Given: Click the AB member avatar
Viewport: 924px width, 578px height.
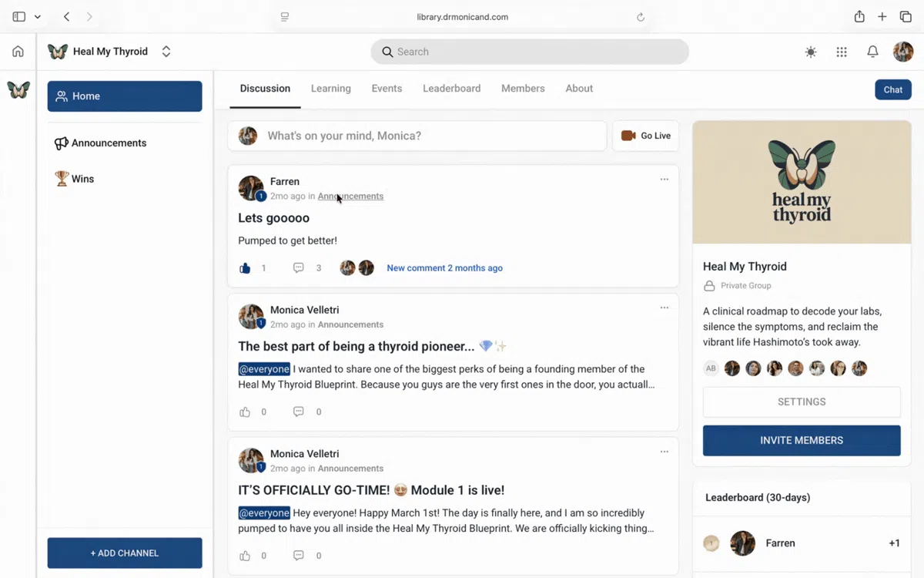Looking at the screenshot, I should pos(711,368).
